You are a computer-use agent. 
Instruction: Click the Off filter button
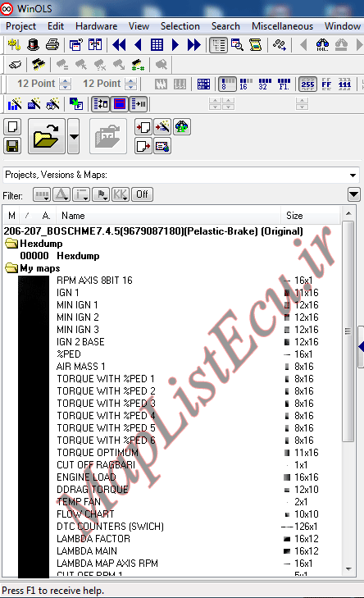tap(142, 194)
